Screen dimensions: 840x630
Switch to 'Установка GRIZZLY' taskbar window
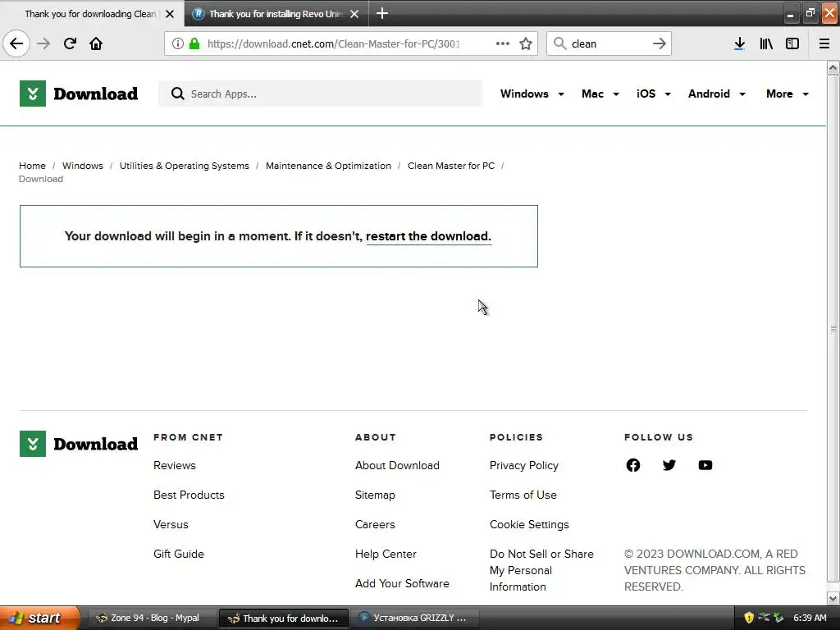click(x=414, y=618)
